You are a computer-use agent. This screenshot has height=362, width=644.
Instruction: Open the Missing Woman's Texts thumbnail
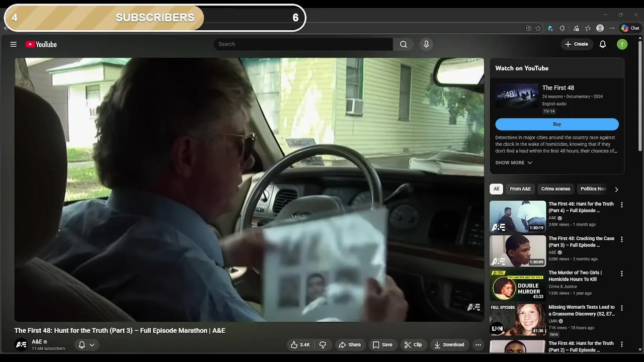[518, 319]
